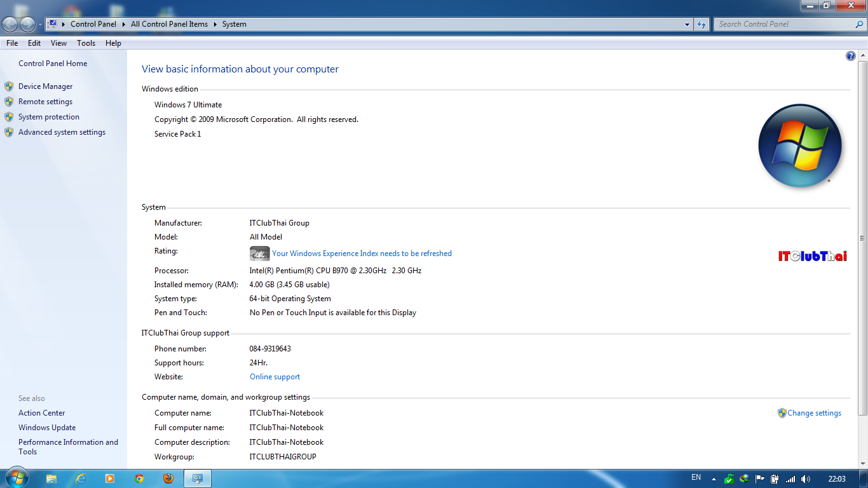The width and height of the screenshot is (868, 488).
Task: Click the shield icon beside Advanced system settings
Action: click(x=9, y=132)
